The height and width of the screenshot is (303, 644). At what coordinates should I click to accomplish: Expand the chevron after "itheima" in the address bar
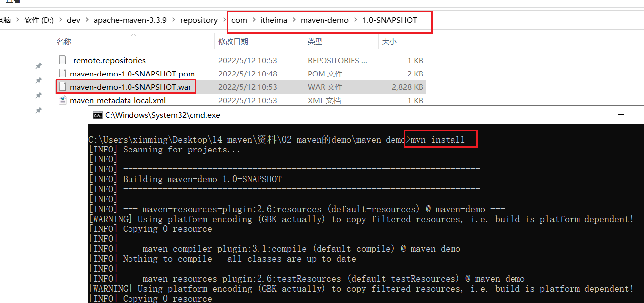294,20
